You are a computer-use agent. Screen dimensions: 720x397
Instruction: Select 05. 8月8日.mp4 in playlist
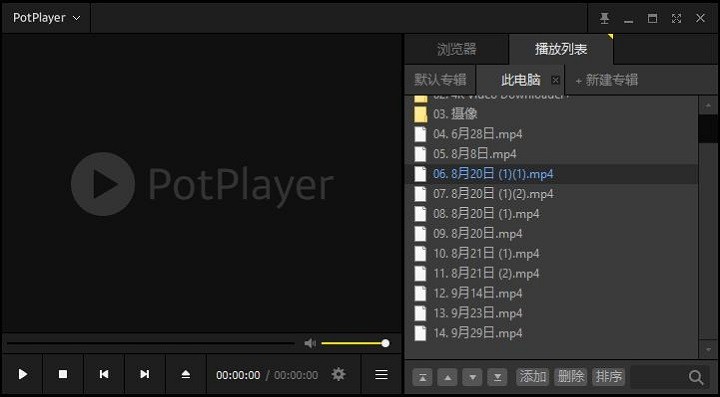point(551,154)
